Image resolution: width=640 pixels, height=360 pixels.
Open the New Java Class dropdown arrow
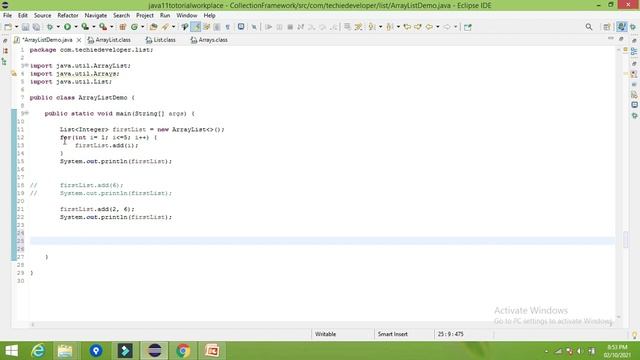click(x=142, y=27)
